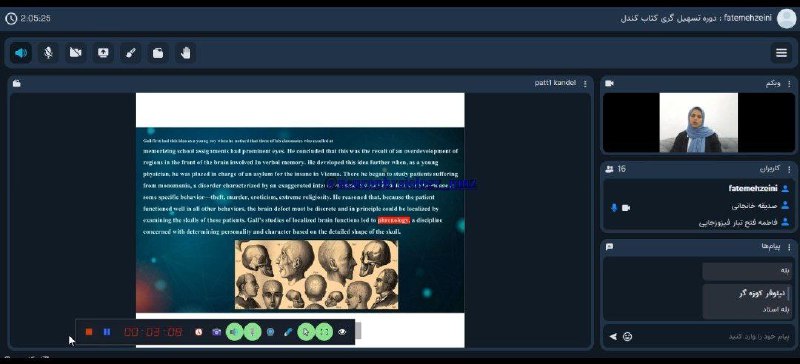800x364 pixels.
Task: Open the emoji picker in chat
Action: (628, 337)
